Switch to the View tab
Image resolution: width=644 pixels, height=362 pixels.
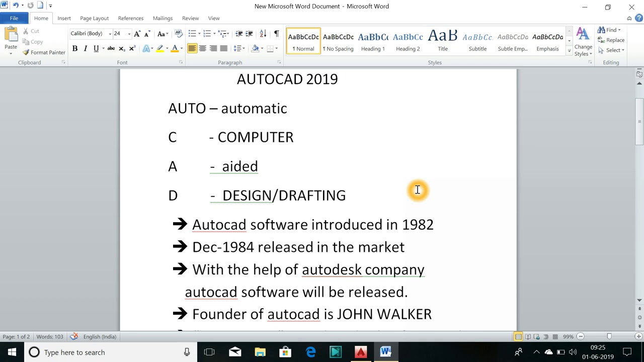(x=214, y=18)
